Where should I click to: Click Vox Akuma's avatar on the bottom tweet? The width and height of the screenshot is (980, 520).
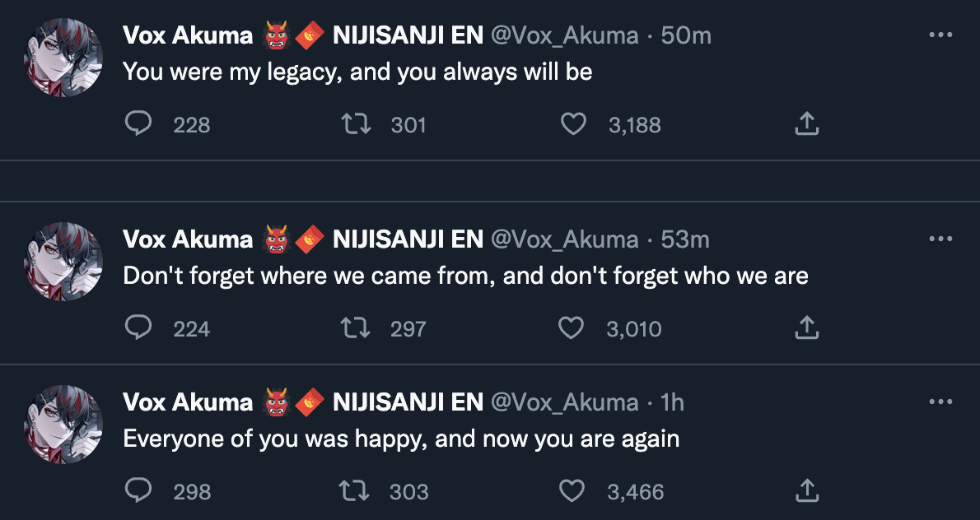click(63, 425)
